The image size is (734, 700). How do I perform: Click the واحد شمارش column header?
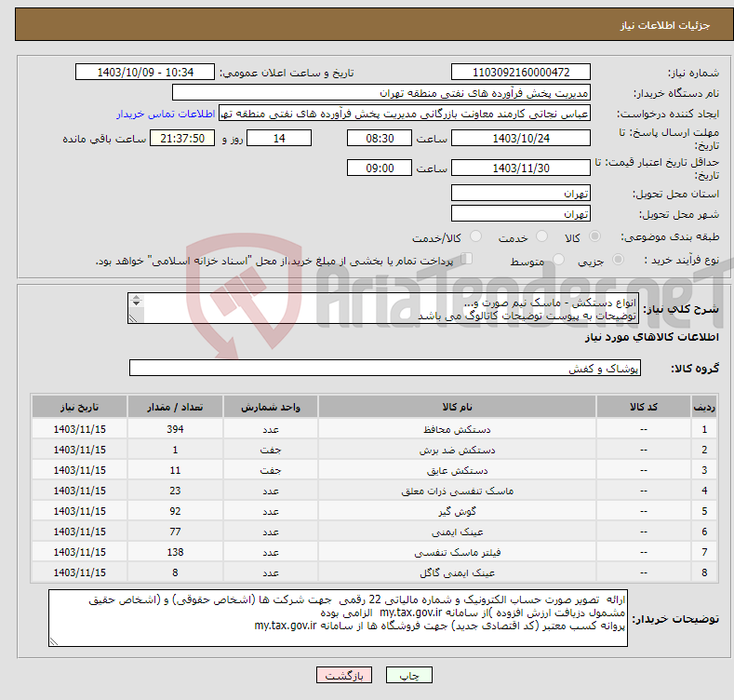(271, 407)
